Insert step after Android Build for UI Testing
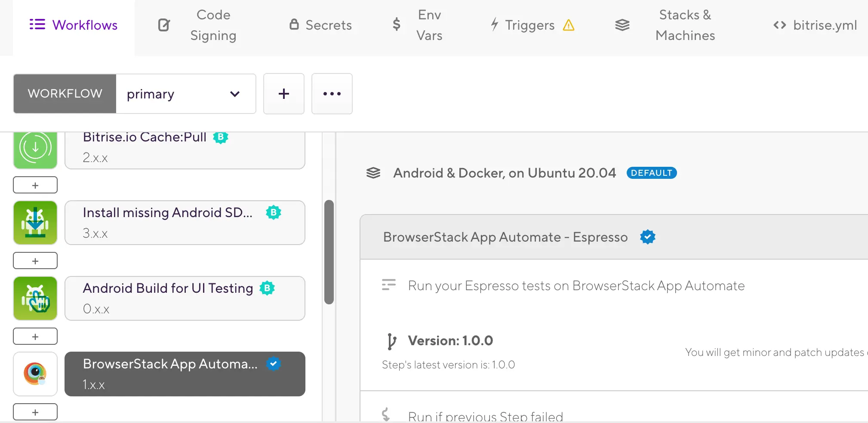The width and height of the screenshot is (868, 423). (x=35, y=337)
